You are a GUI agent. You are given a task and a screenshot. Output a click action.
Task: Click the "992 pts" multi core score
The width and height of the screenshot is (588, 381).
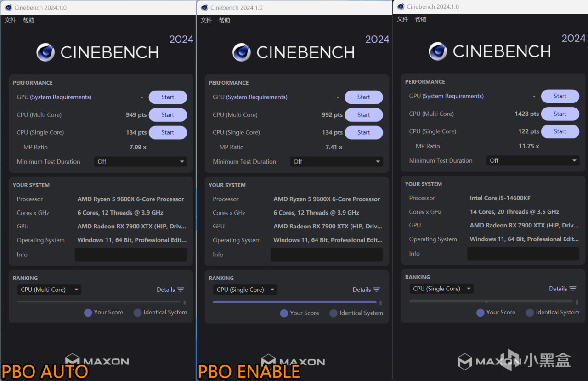tap(332, 115)
